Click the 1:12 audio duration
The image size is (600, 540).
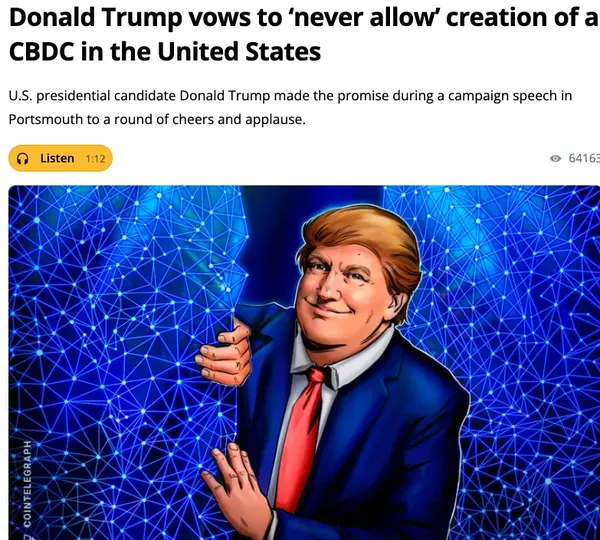[95, 159]
